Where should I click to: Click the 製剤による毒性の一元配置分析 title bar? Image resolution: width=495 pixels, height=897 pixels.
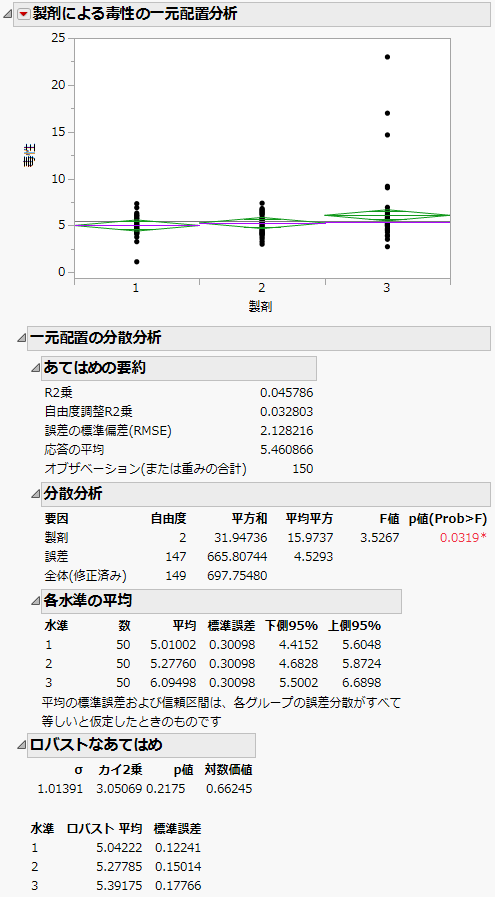coord(251,15)
